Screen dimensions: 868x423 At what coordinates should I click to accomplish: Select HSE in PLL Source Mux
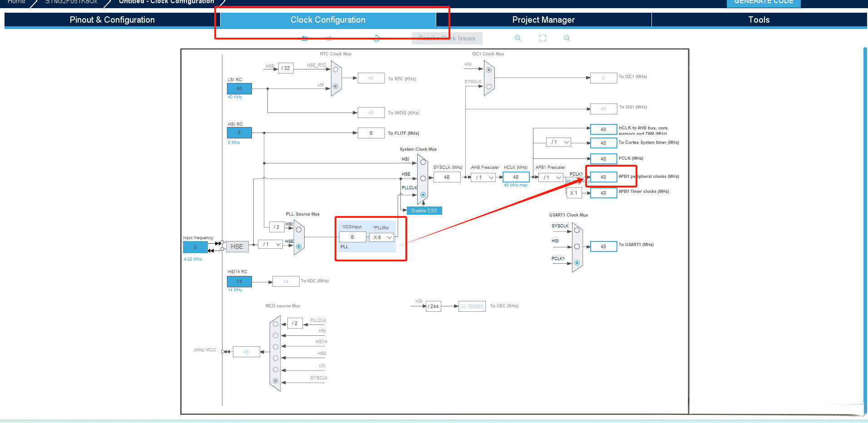point(299,246)
